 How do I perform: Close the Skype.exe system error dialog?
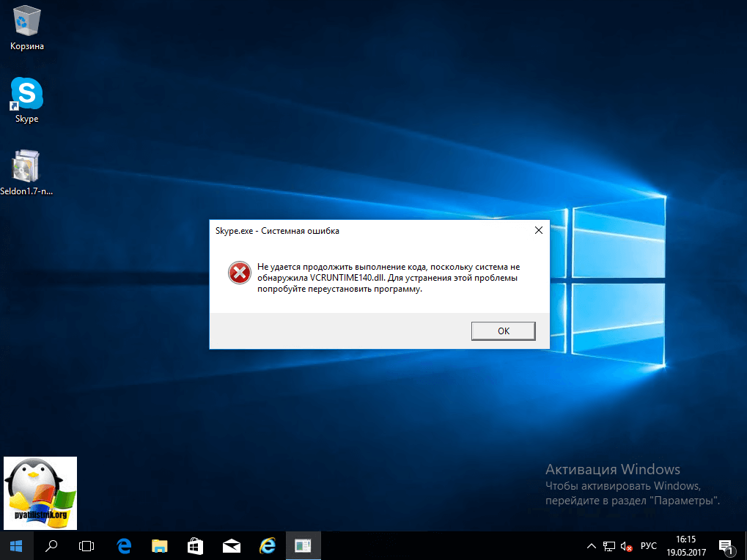tap(538, 230)
